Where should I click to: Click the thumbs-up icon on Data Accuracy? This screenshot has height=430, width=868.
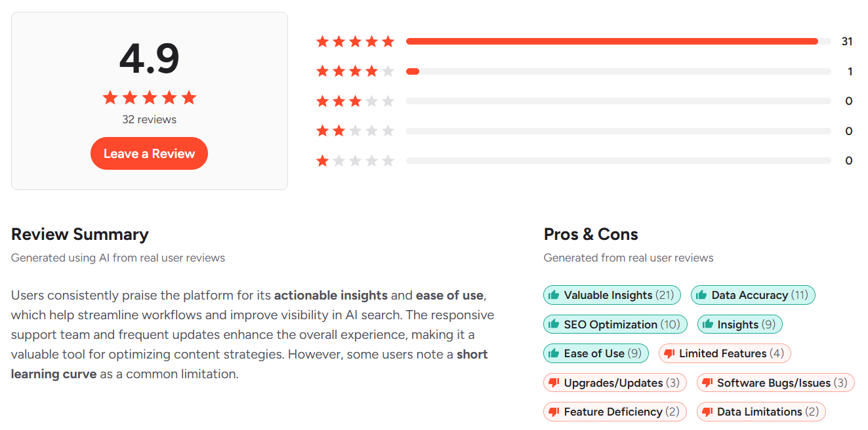point(703,295)
